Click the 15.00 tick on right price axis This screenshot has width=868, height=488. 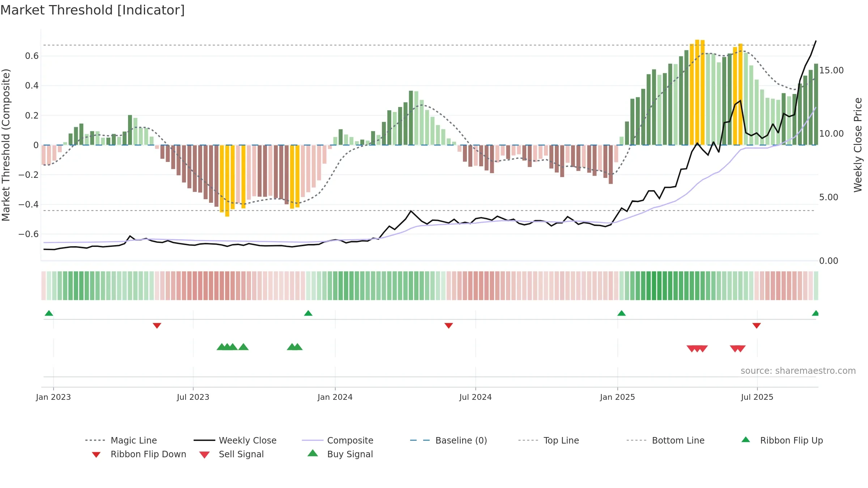coord(831,70)
